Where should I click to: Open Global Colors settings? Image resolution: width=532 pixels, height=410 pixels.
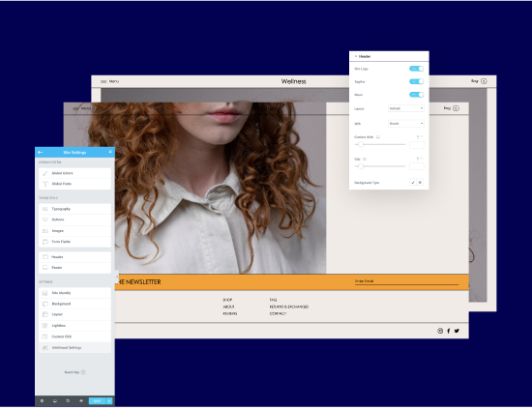(x=74, y=173)
